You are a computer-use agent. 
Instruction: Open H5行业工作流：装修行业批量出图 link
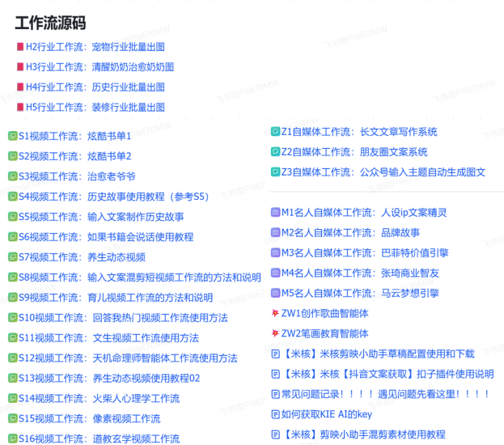point(95,107)
